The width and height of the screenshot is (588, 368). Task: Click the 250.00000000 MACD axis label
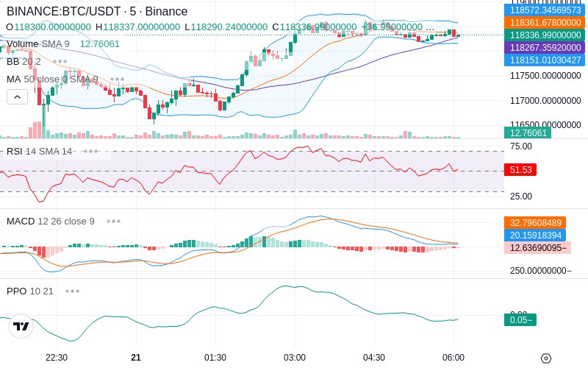pyautogui.click(x=540, y=270)
